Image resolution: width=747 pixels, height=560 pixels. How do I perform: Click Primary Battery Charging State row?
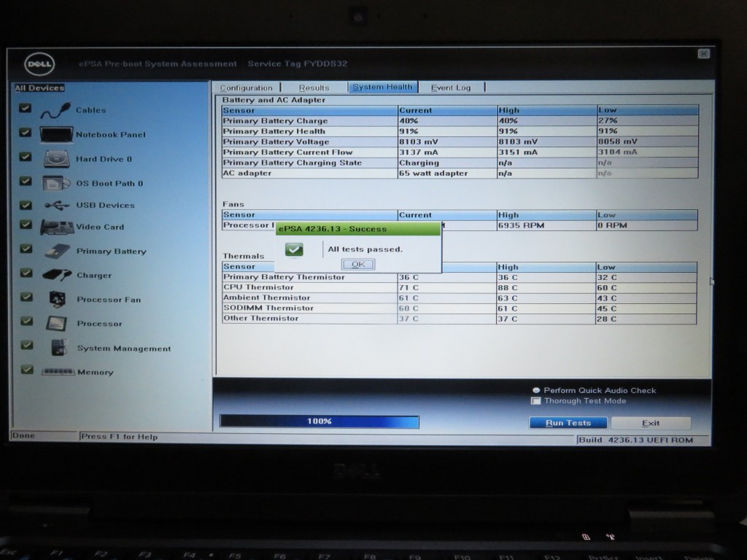[x=460, y=163]
